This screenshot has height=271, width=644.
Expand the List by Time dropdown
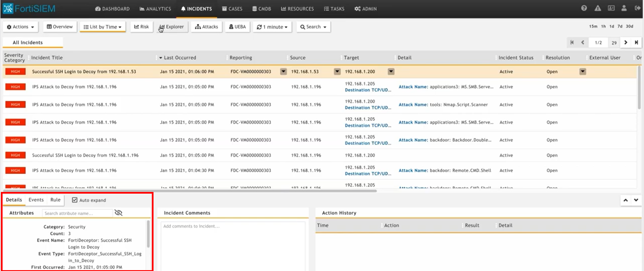point(103,27)
